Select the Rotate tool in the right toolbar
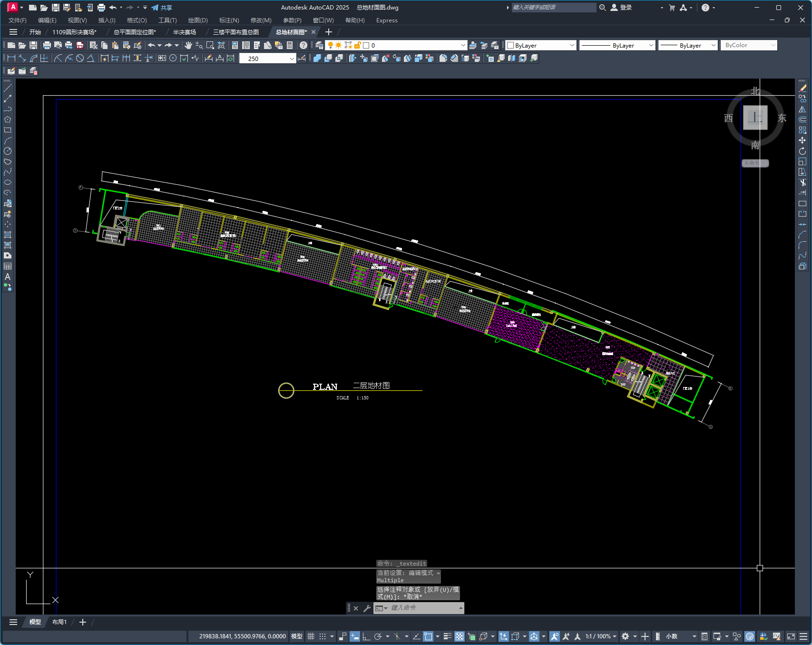Viewport: 812px width, 645px height. [802, 151]
